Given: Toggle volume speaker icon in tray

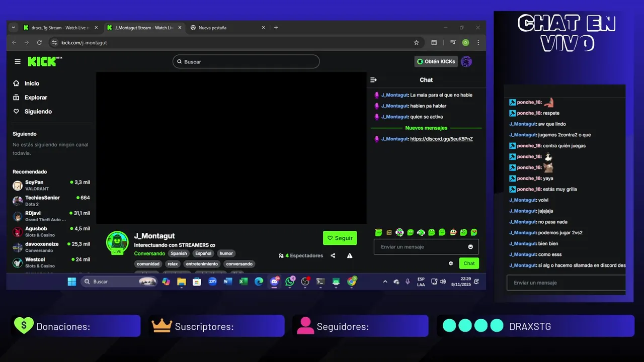Looking at the screenshot, I should click(x=443, y=282).
